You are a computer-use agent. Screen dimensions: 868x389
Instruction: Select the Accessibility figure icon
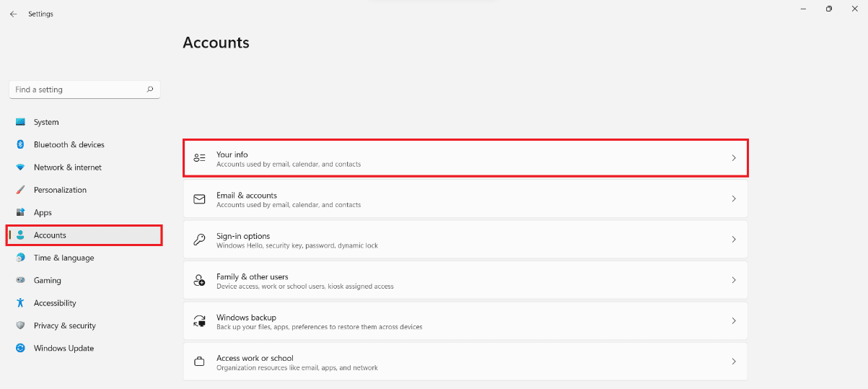[x=20, y=303]
